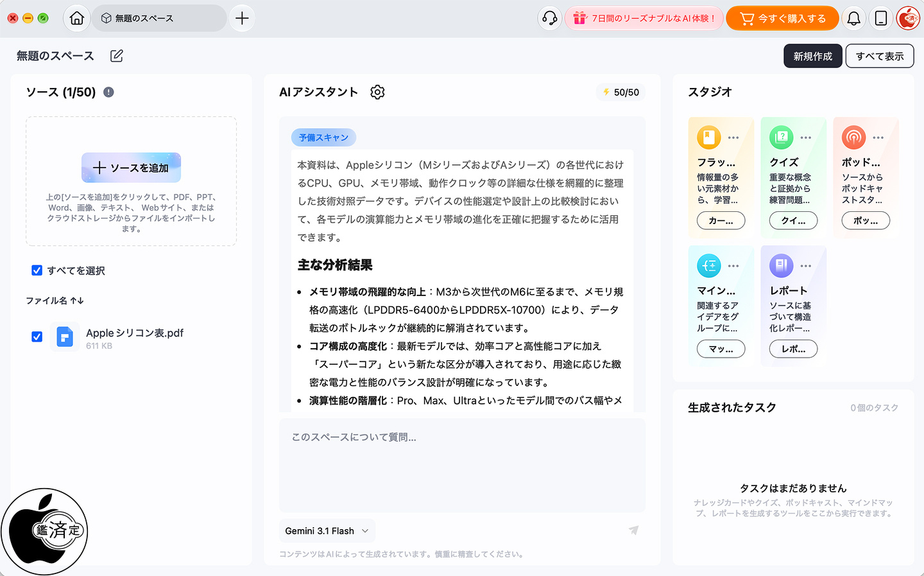Uncheck the Apple シリコン表.pdf checkbox

point(37,336)
